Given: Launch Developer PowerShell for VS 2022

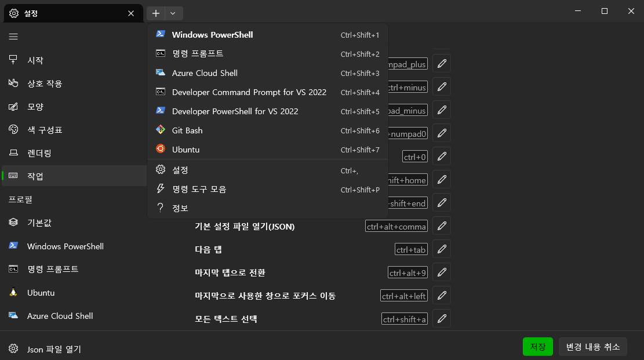Looking at the screenshot, I should click(x=268, y=111).
